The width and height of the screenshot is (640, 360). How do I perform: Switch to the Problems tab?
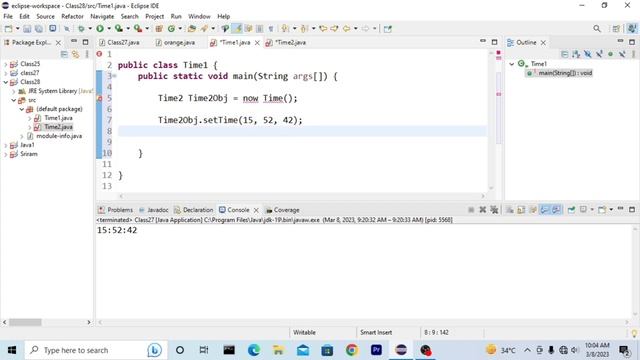click(116, 210)
